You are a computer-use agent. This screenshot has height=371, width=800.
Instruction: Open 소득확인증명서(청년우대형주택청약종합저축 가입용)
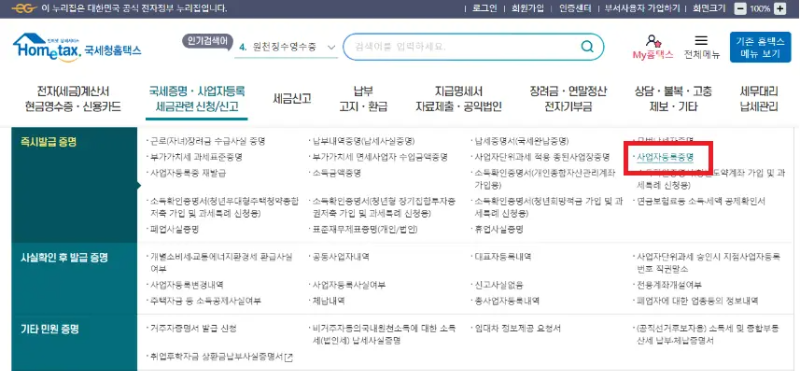[223, 207]
